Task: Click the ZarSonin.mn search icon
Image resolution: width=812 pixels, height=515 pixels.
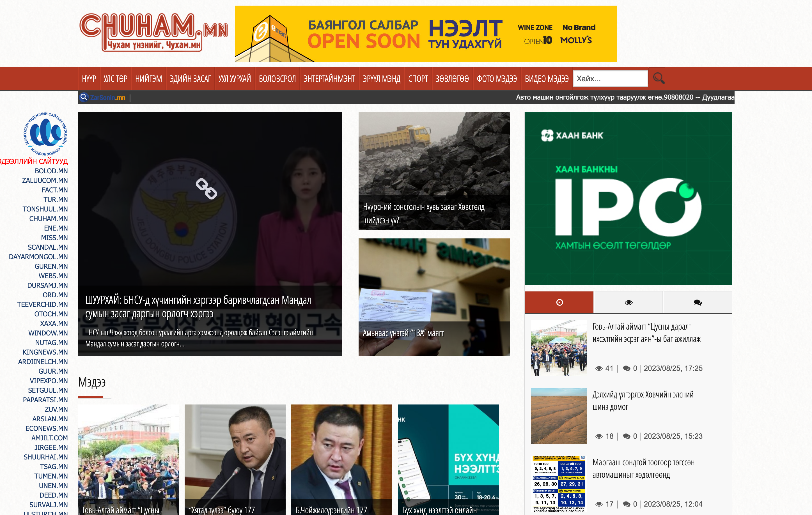Action: pyautogui.click(x=84, y=97)
